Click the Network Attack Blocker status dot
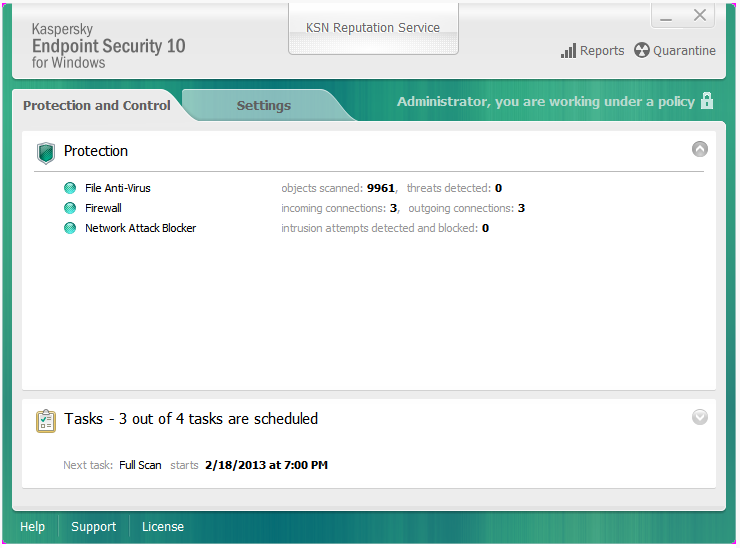Image resolution: width=740 pixels, height=548 pixels. [x=70, y=228]
